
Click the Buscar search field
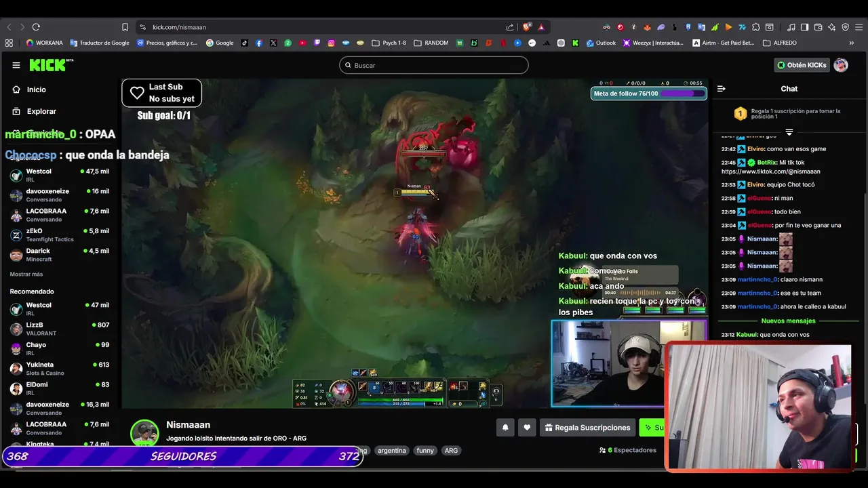click(434, 65)
